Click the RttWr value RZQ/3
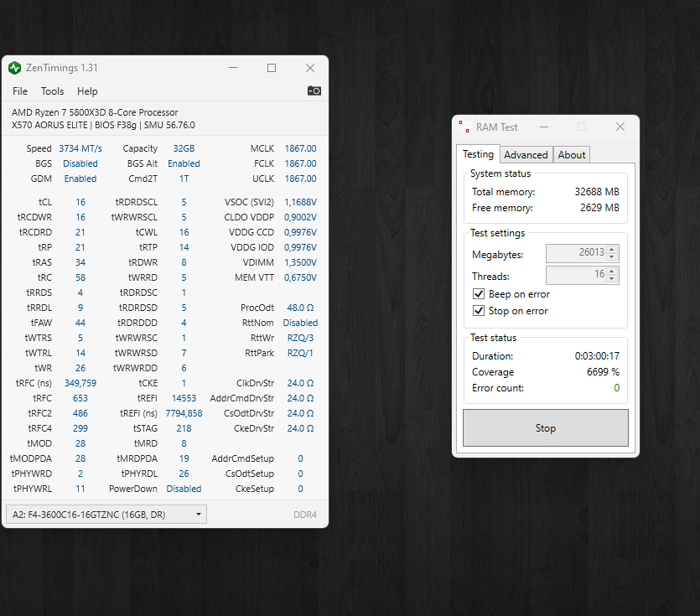This screenshot has height=616, width=700. click(300, 338)
